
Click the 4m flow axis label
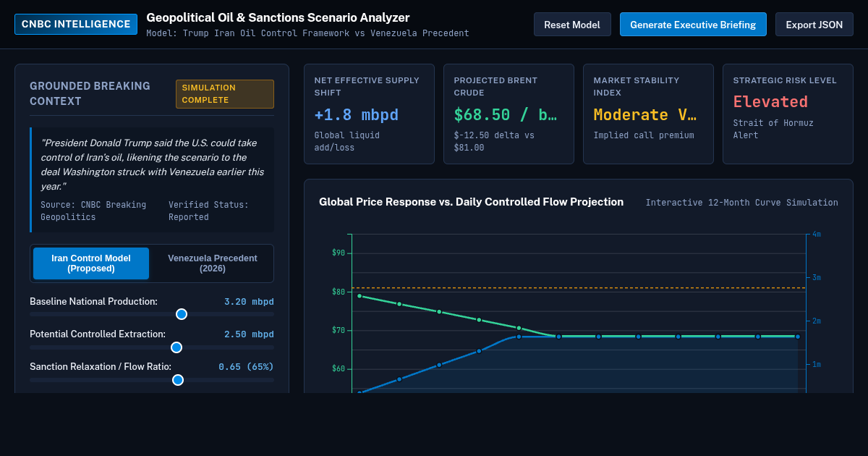pos(817,235)
